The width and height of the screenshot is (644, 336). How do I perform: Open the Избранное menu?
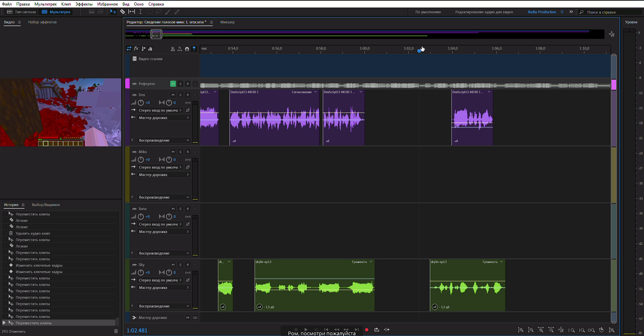(108, 4)
